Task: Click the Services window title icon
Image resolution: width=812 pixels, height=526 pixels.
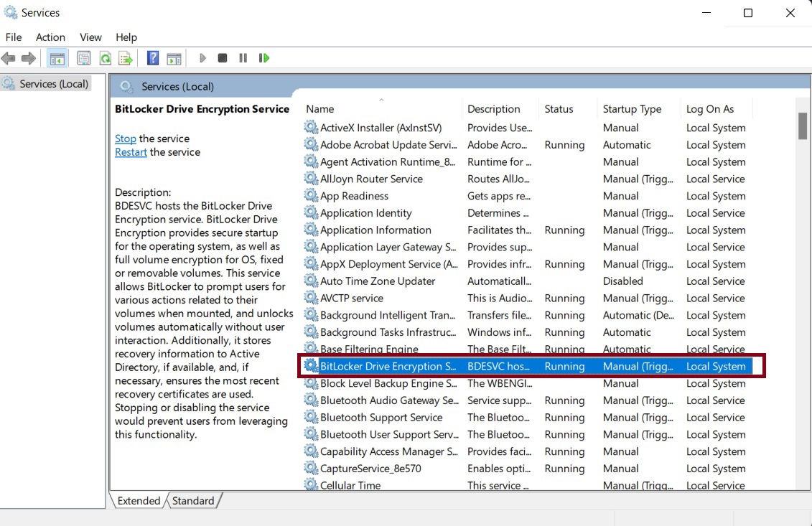Action: tap(10, 12)
